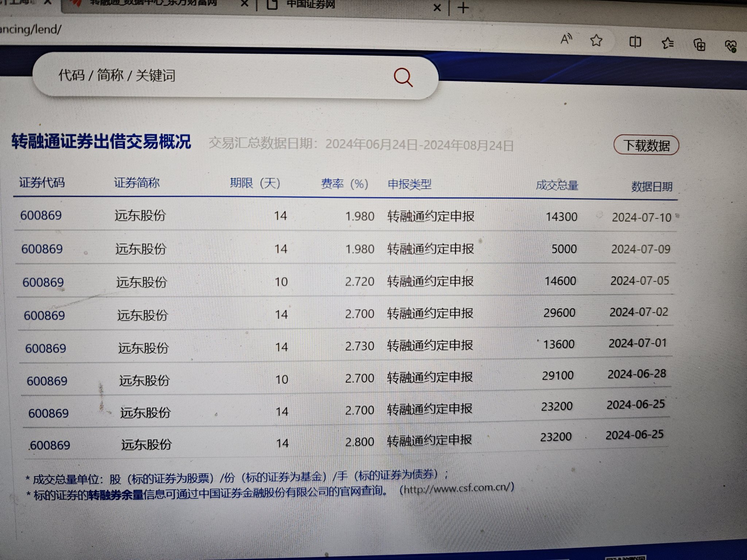Add page to favorites star icon
The height and width of the screenshot is (560, 747).
(596, 40)
